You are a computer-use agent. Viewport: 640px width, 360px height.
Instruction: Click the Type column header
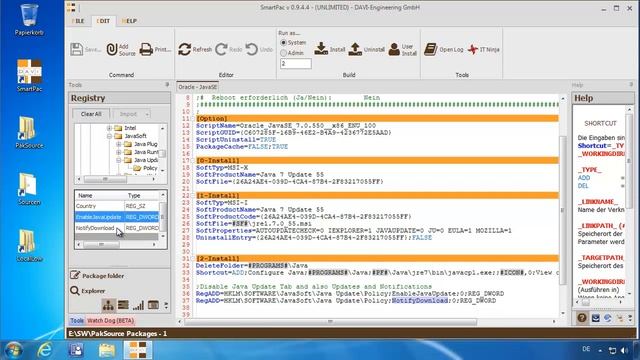pyautogui.click(x=142, y=196)
